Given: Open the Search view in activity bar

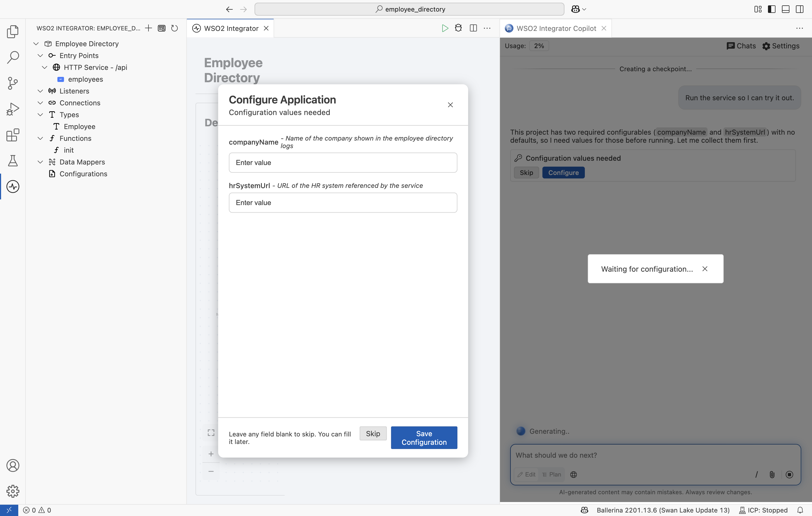Looking at the screenshot, I should (12, 57).
